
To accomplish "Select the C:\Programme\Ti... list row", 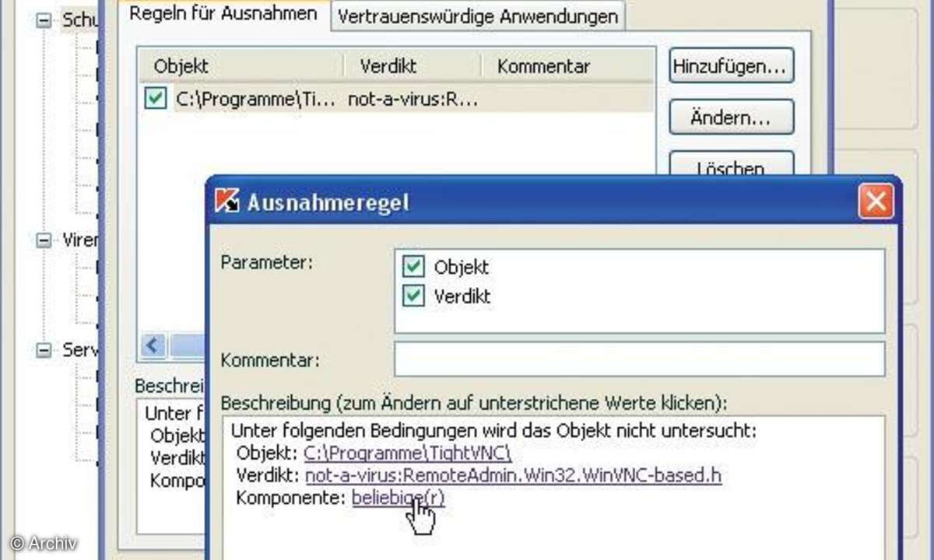I will coord(397,99).
